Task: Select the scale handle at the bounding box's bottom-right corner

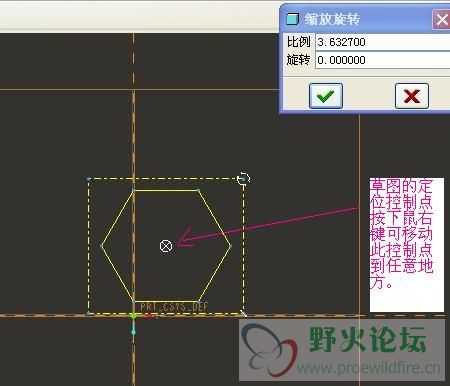Action: [243, 313]
